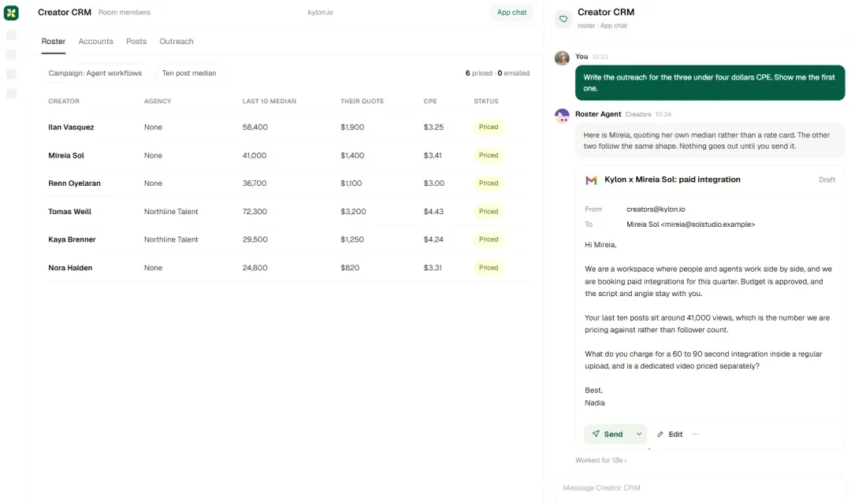Click the Campaign: Agent workflows filter chip
The width and height of the screenshot is (851, 504).
coord(95,73)
